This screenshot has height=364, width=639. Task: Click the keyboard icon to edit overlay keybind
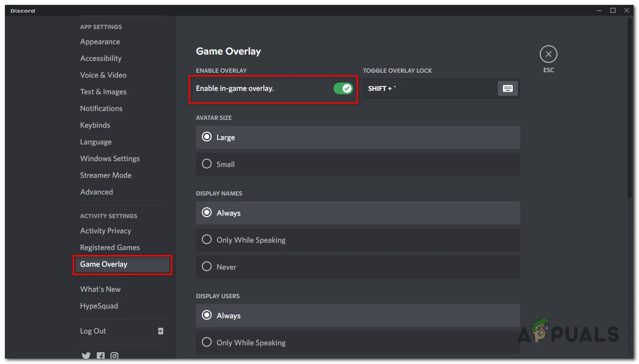point(508,88)
